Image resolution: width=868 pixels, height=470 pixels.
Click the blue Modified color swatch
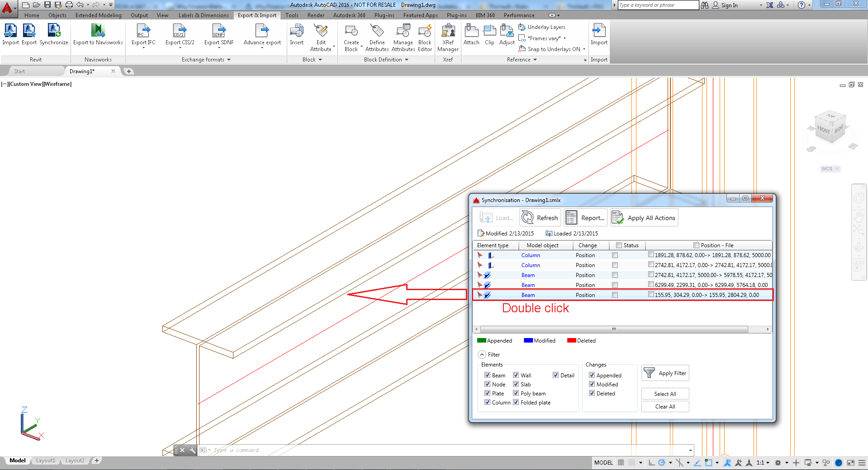click(x=528, y=341)
